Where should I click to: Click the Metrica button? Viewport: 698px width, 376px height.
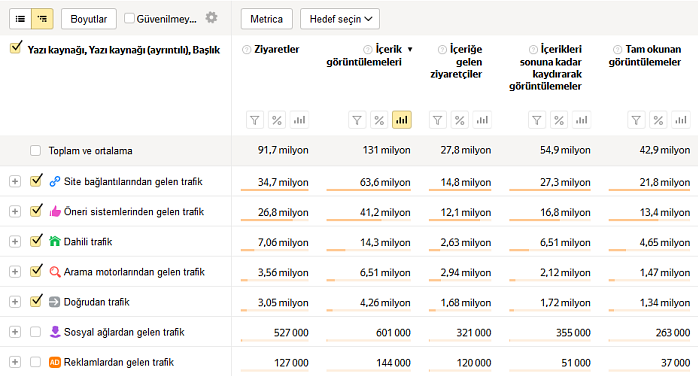[267, 19]
